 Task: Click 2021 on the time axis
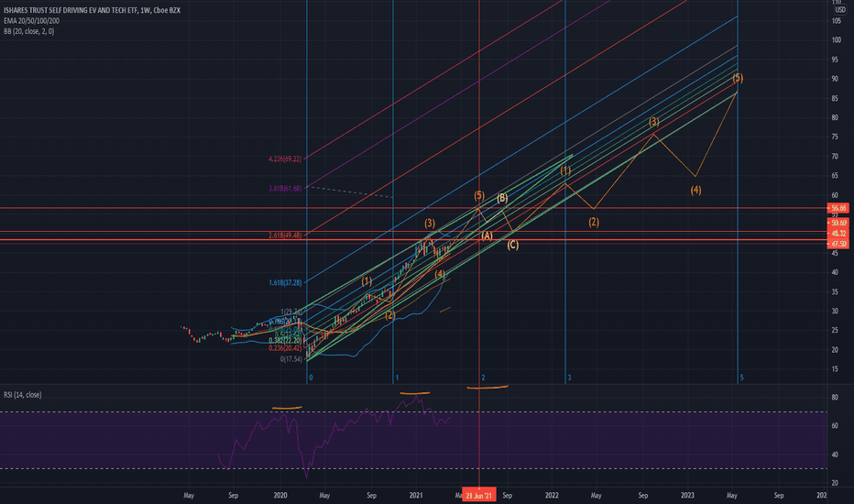416,495
